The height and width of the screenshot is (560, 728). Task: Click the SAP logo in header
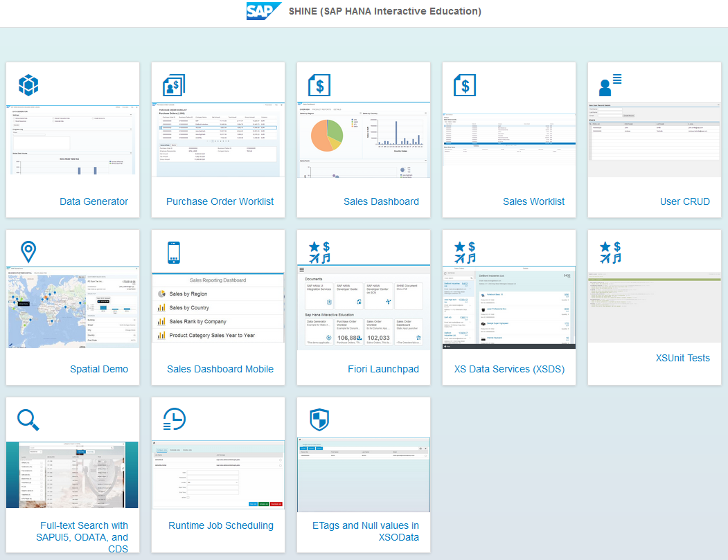click(263, 11)
